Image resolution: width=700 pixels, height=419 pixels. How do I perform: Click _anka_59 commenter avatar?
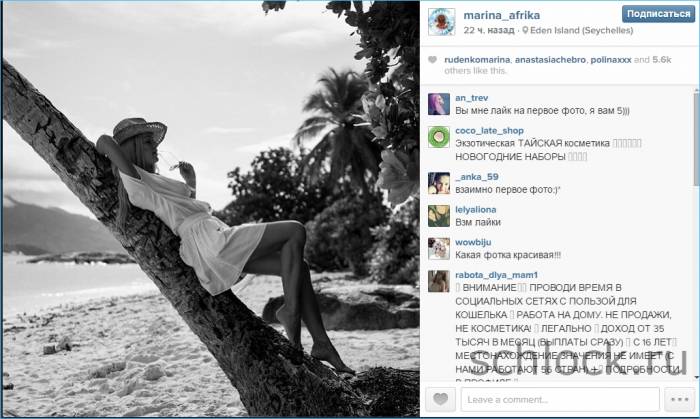439,183
